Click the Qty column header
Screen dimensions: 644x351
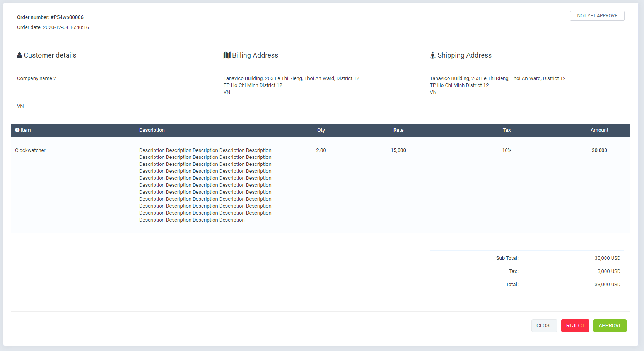click(321, 130)
